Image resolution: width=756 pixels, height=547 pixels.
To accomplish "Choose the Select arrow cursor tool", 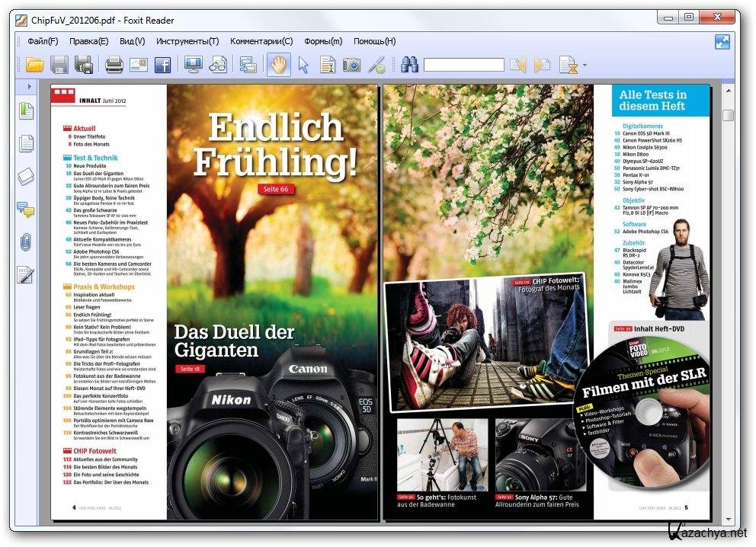I will click(303, 65).
